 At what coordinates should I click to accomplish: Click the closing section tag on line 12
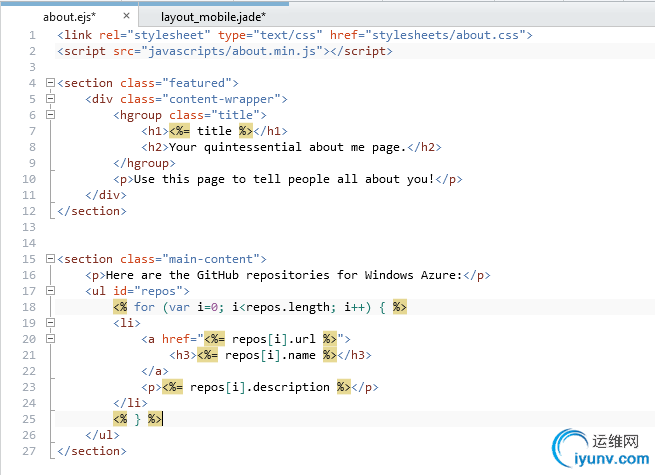[92, 211]
